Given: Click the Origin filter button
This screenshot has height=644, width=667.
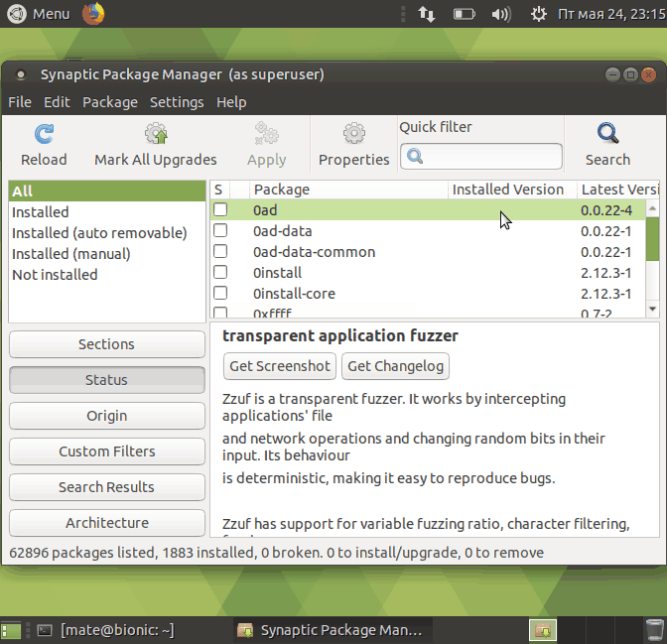Looking at the screenshot, I should [107, 416].
